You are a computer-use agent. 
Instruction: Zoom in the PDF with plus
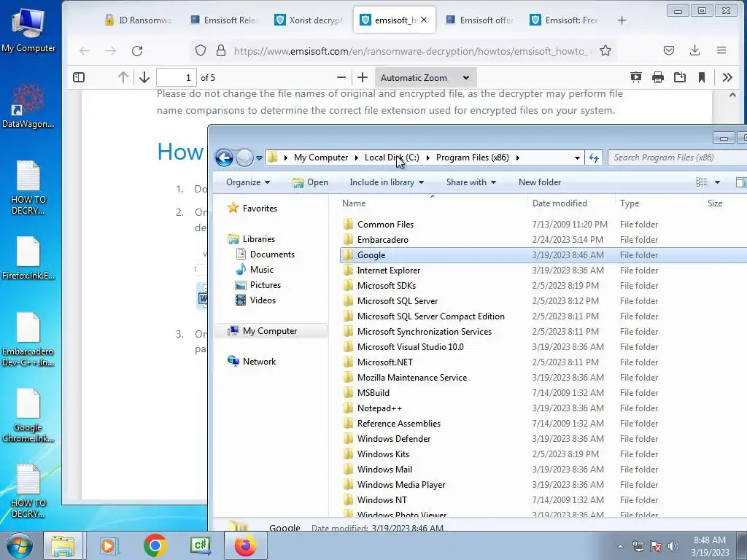point(363,77)
